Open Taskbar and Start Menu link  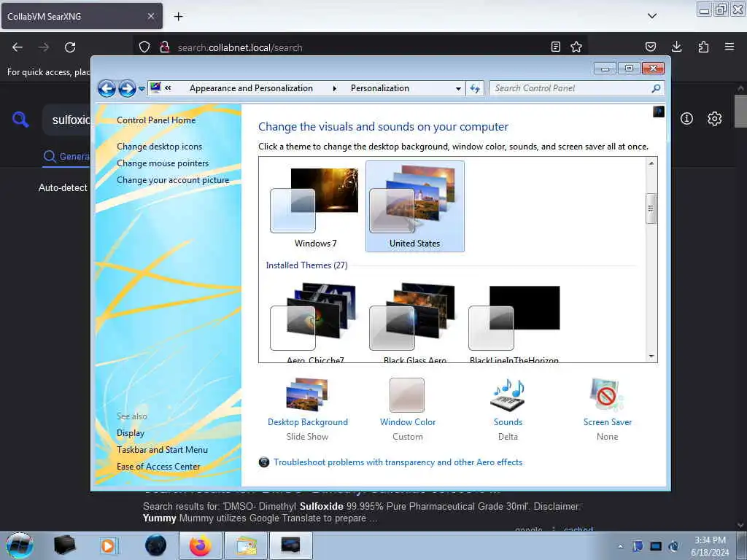coord(162,450)
